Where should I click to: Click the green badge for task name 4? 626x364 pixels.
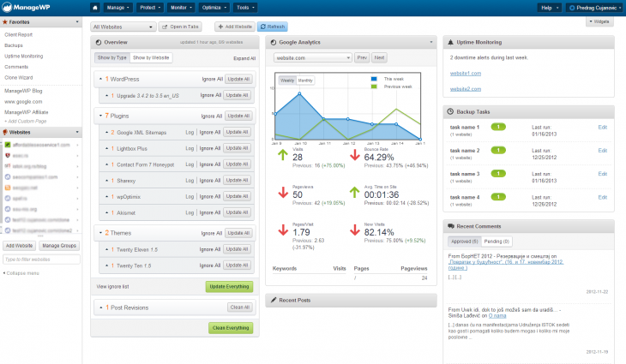[x=498, y=197]
